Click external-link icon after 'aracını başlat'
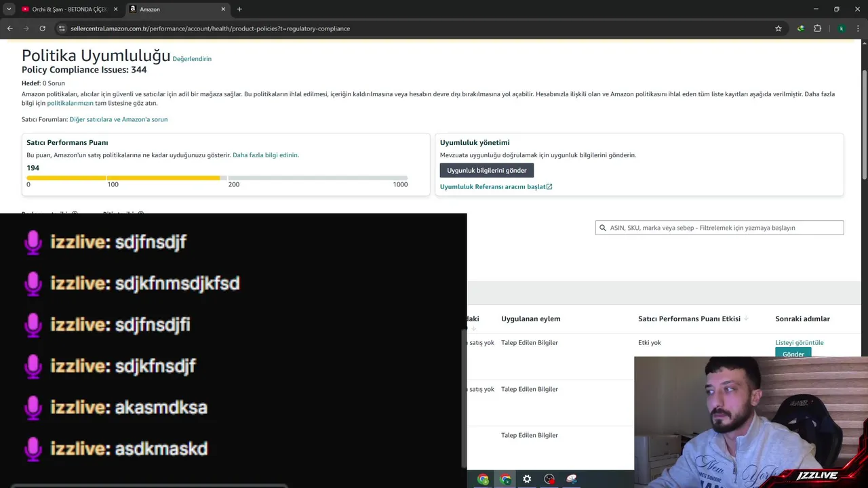868x488 pixels. pyautogui.click(x=549, y=186)
